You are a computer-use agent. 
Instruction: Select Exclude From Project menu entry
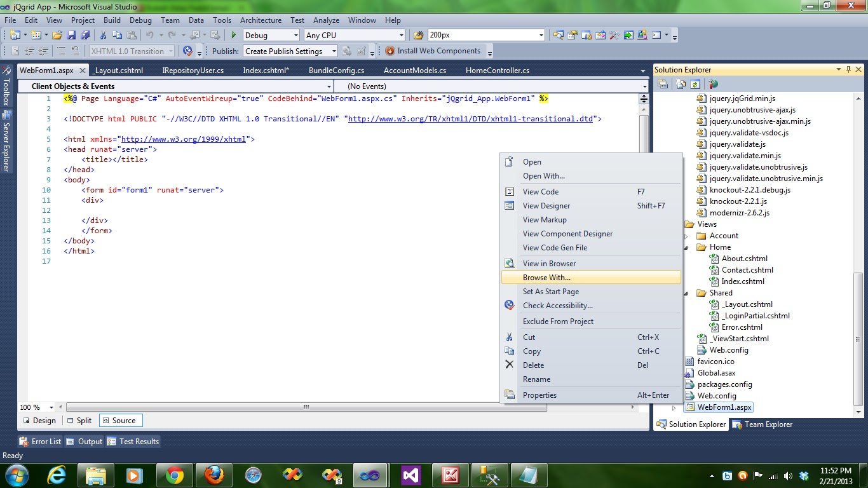(x=591, y=322)
